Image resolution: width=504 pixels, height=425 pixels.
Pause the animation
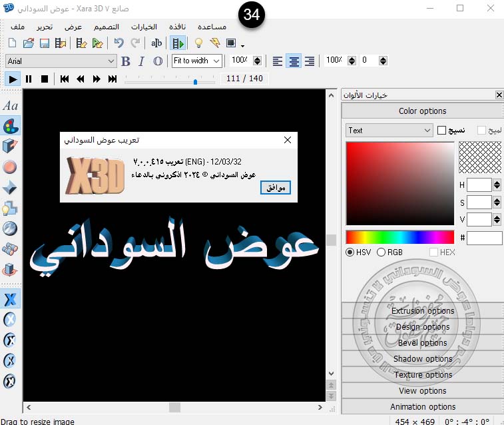click(x=29, y=79)
